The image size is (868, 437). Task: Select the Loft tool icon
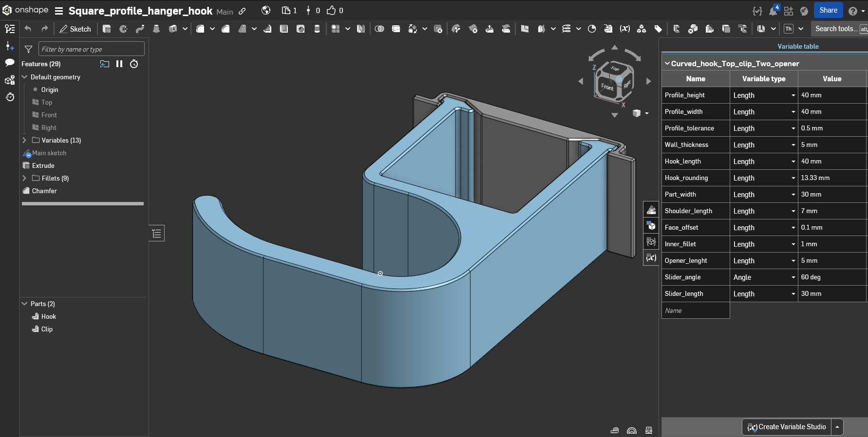coord(156,29)
